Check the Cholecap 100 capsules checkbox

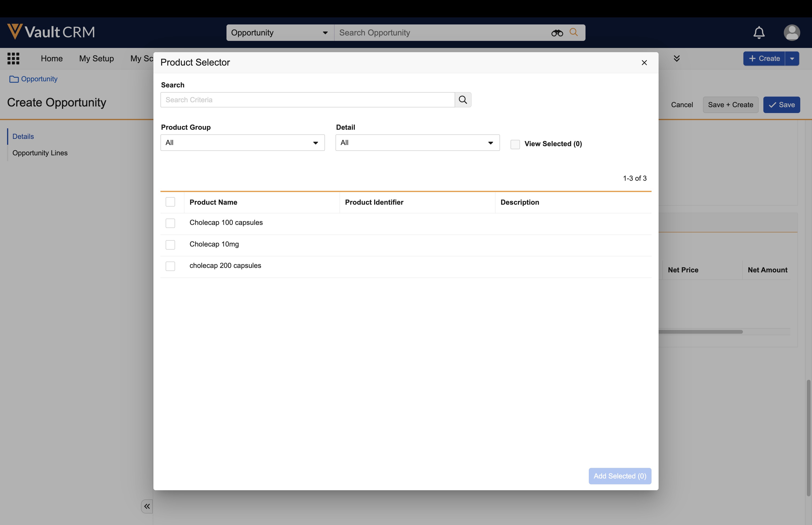click(170, 223)
